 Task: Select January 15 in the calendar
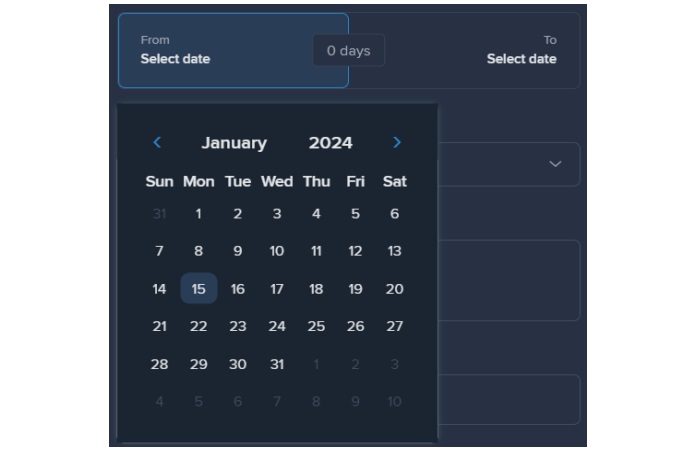(198, 289)
